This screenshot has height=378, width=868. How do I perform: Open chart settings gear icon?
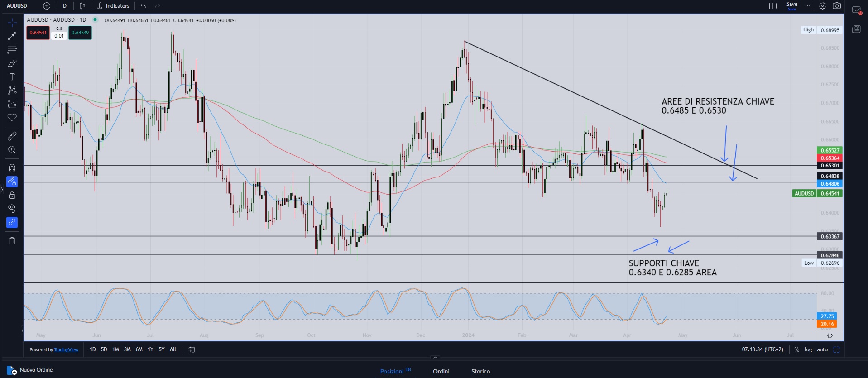click(x=822, y=6)
